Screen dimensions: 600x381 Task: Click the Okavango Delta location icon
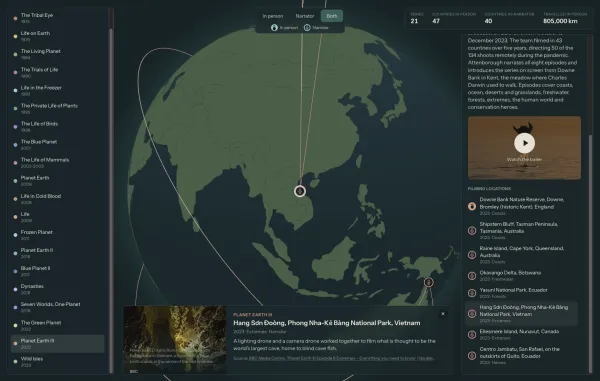[472, 276]
